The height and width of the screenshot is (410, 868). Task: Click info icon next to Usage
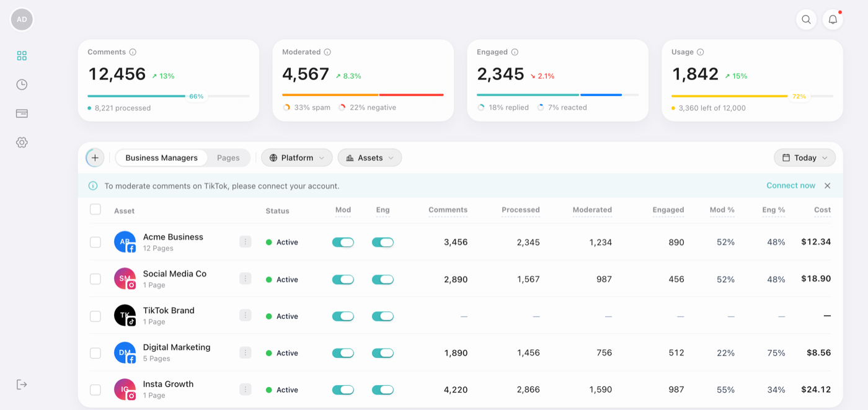701,52
